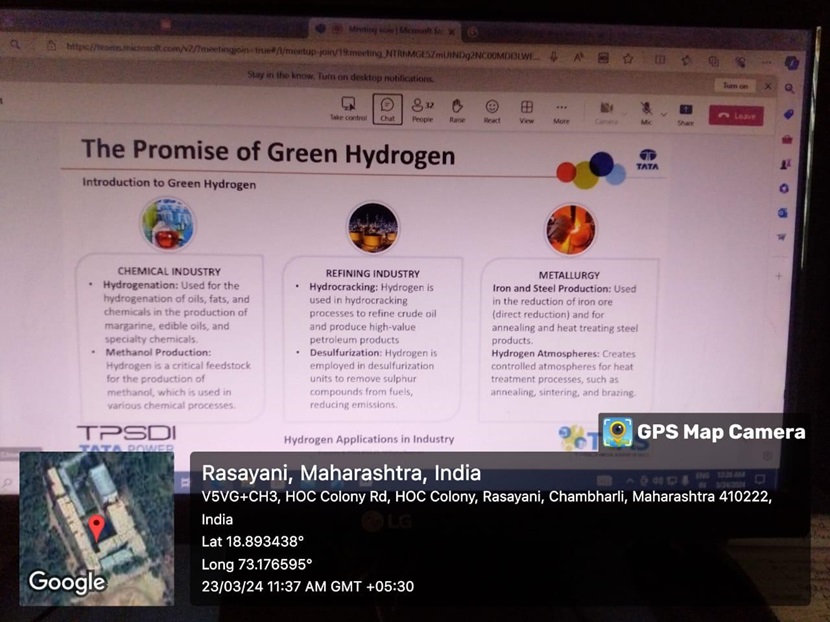Open search in the Edge sidebar
This screenshot has width=830, height=622.
pyautogui.click(x=789, y=90)
